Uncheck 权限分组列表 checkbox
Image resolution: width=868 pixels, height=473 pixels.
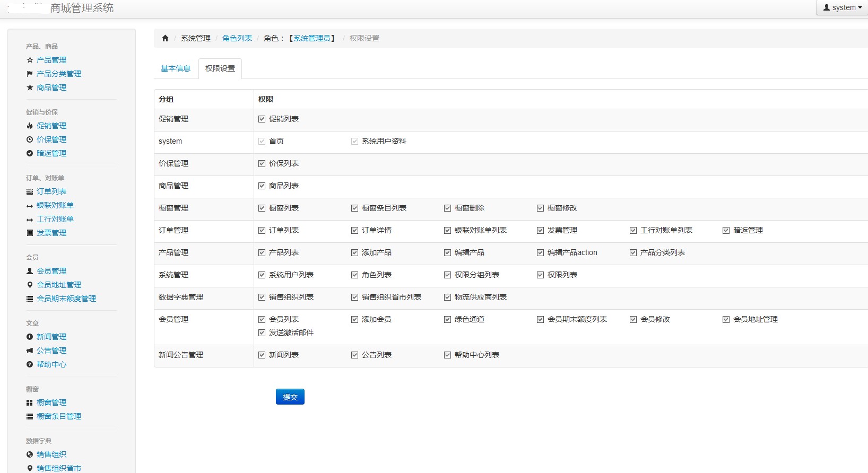coord(447,275)
